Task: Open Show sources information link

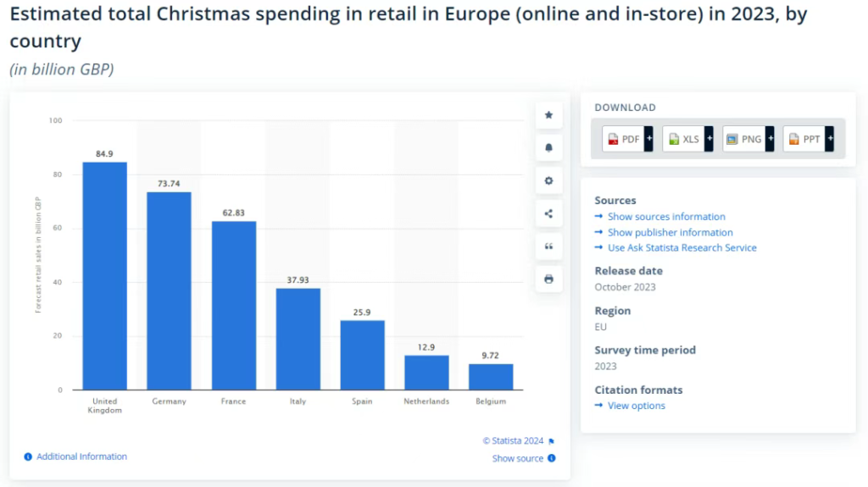Action: tap(666, 217)
